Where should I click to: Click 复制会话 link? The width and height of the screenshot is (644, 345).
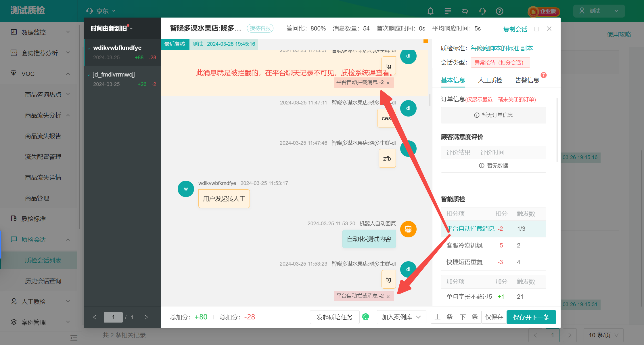515,29
